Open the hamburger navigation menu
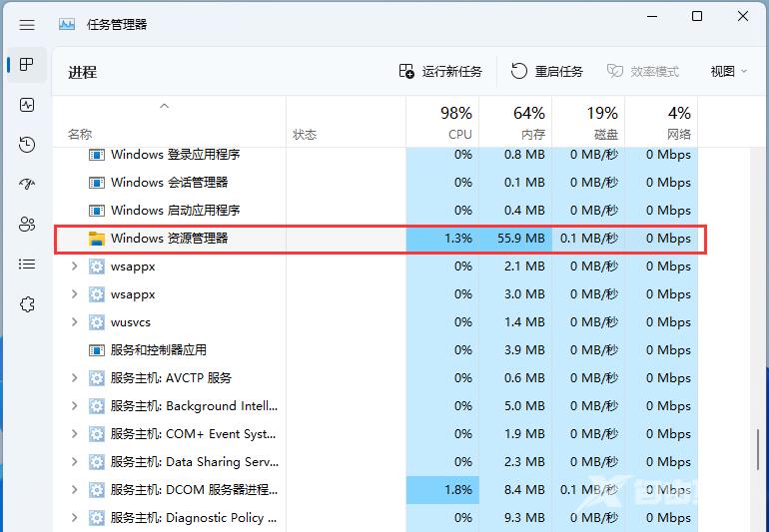This screenshot has width=769, height=532. 27,25
